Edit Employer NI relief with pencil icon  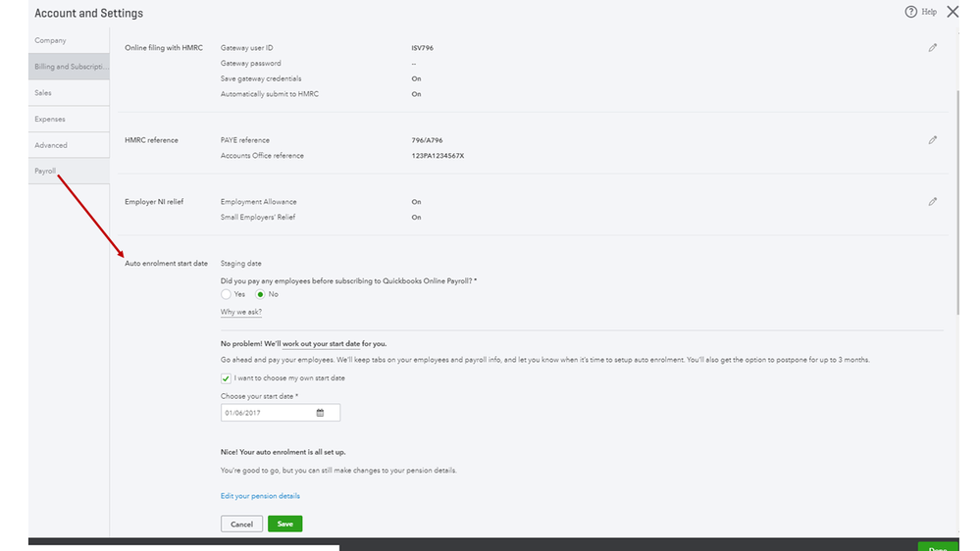932,202
